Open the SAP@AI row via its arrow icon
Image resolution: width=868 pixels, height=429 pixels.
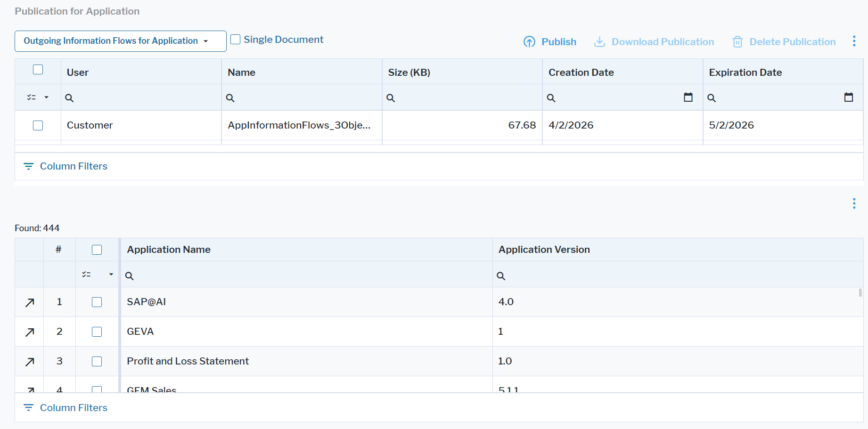[x=29, y=302]
